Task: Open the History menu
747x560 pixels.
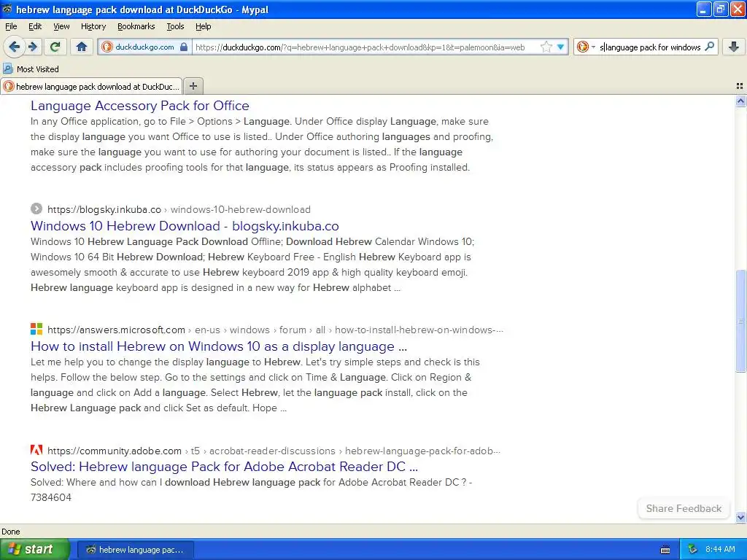Action: (x=93, y=26)
